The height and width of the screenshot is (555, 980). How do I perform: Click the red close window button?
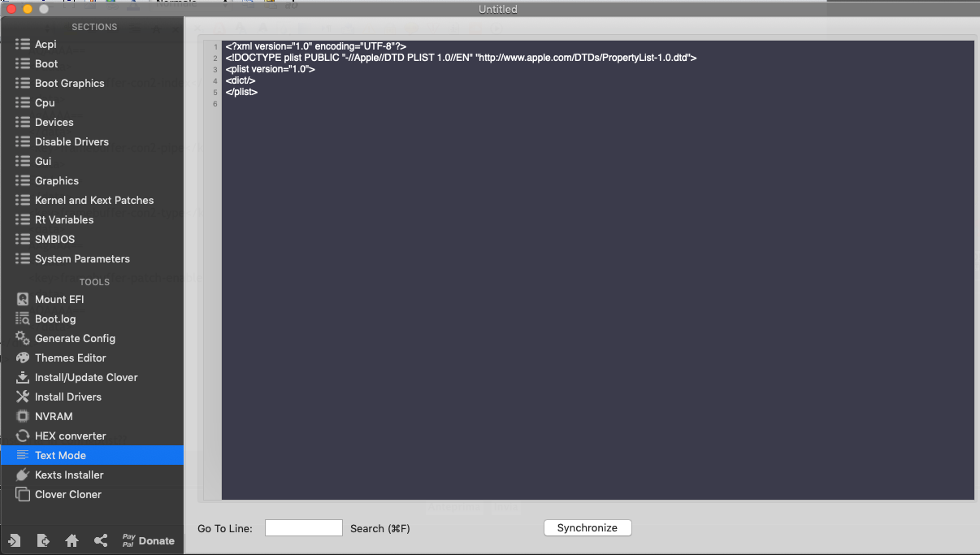11,9
